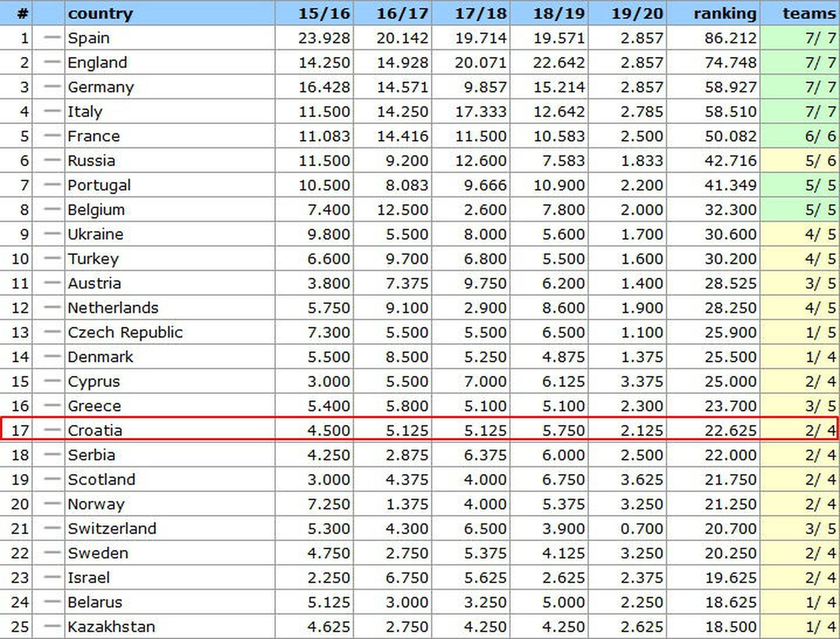Click the teams column header
Screen dimensions: 840x639
tap(809, 13)
